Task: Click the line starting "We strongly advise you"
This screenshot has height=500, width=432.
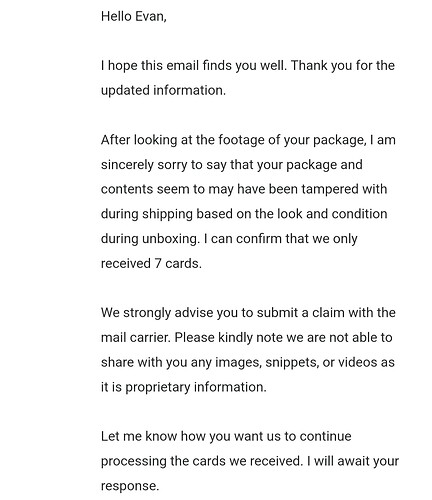Action: [x=248, y=313]
